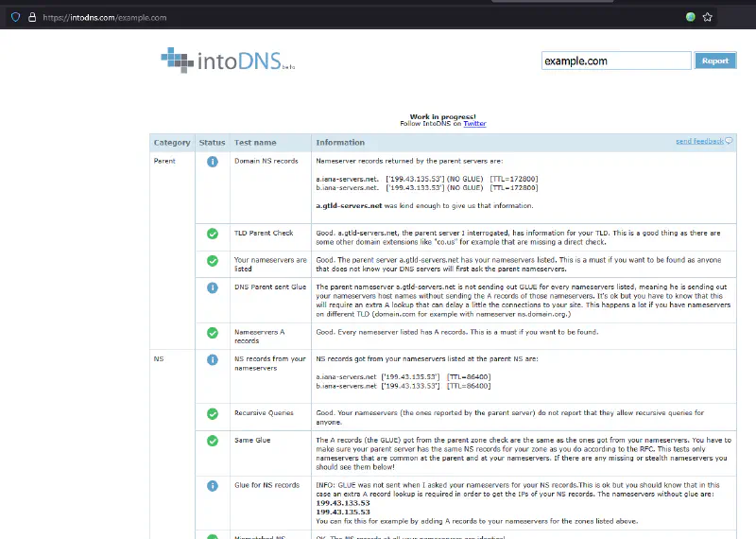Screen dimensions: 756x539
Task: Bookmark this page with the star icon
Action: click(707, 17)
